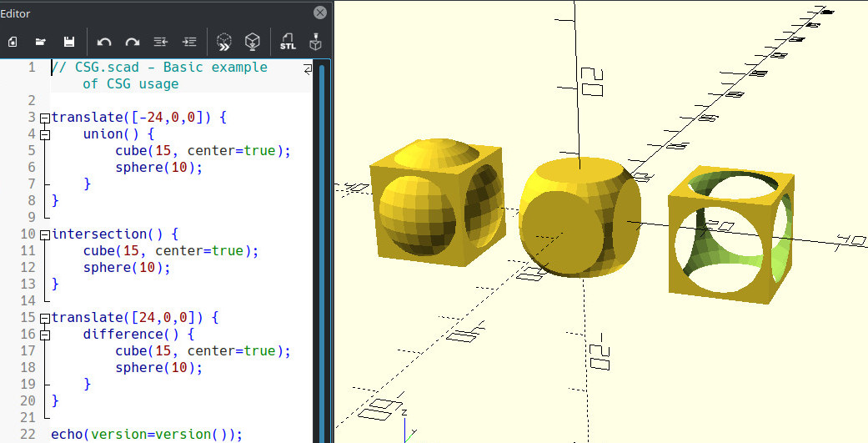868x443 pixels.
Task: Unindent the selected code
Action: 162,41
